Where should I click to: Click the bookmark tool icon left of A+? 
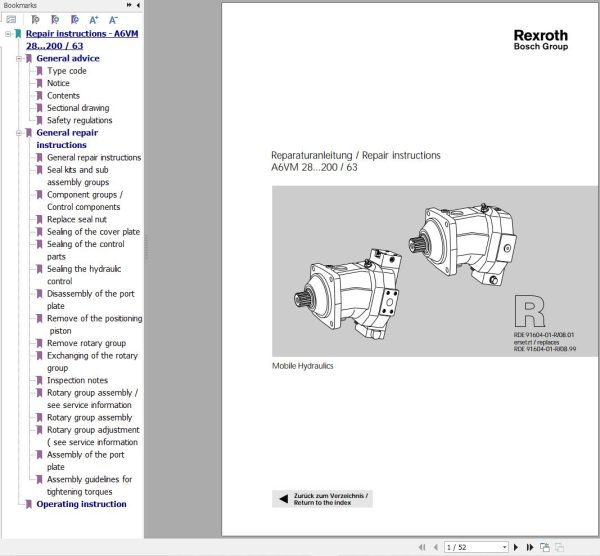(x=75, y=20)
